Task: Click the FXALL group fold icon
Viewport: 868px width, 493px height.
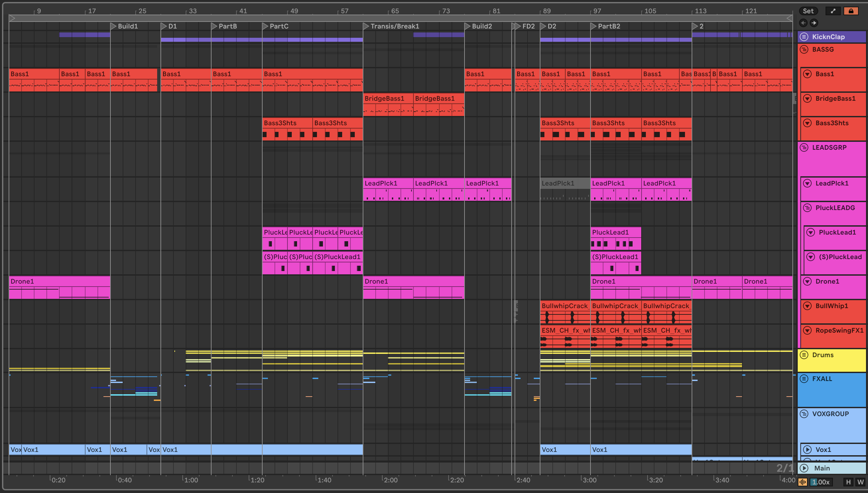Action: [x=804, y=379]
